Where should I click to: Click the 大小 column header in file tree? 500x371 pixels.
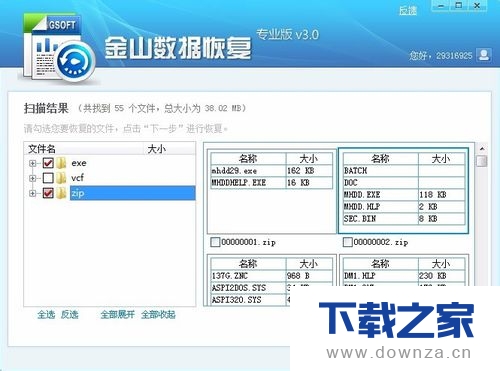[170, 149]
